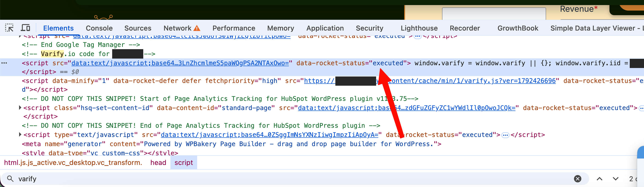Open the Lighthouse tab

(419, 28)
